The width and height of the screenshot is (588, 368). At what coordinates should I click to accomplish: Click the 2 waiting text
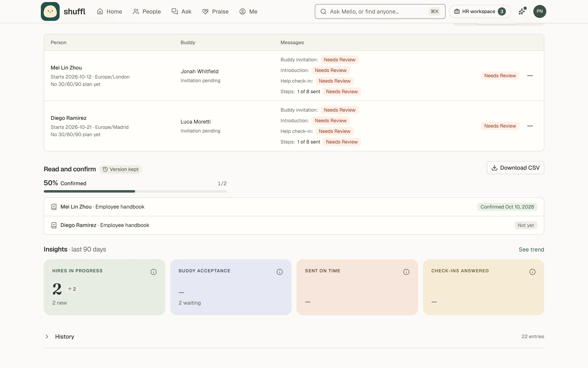(x=189, y=303)
